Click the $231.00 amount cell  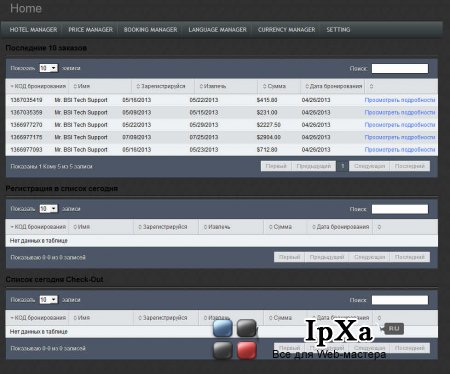tap(267, 112)
